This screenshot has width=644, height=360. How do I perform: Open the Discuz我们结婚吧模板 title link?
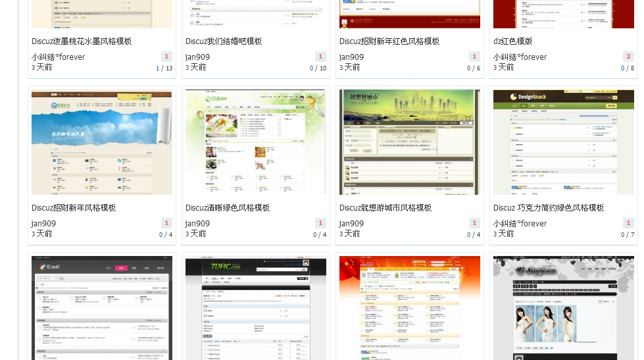[224, 41]
